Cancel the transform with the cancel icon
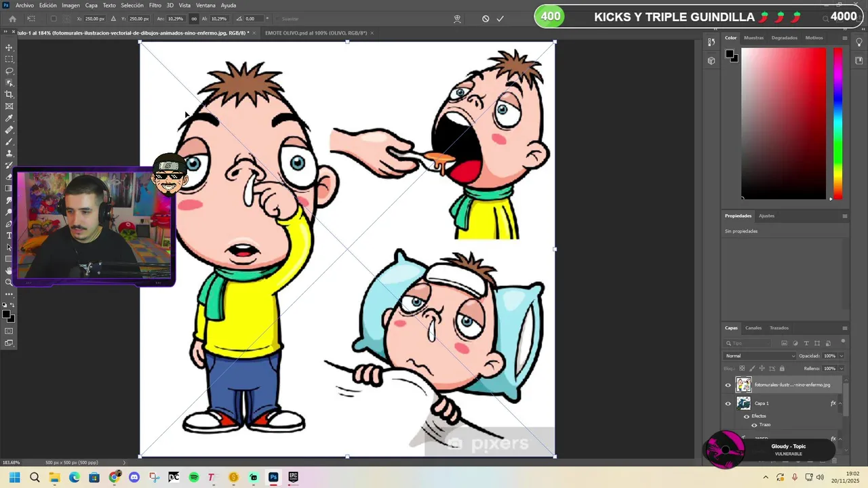This screenshot has width=868, height=488. click(x=486, y=19)
